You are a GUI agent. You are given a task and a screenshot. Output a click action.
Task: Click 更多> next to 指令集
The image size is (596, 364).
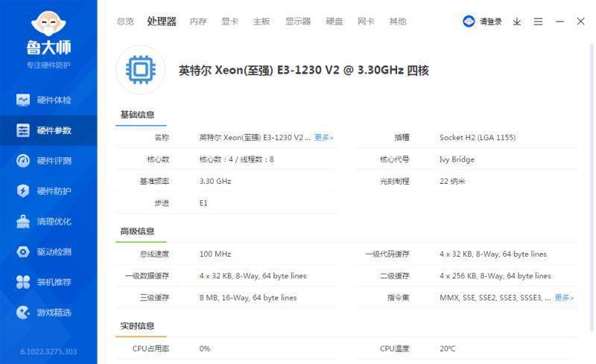point(564,298)
